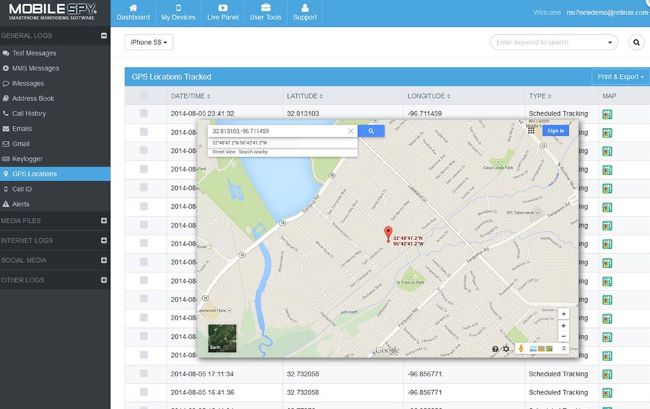The height and width of the screenshot is (409, 650).
Task: Zoom in on the map
Action: [x=563, y=326]
